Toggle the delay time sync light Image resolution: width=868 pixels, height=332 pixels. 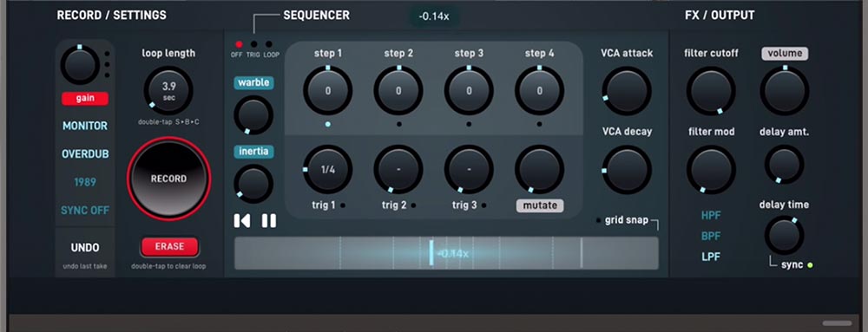[x=811, y=265]
